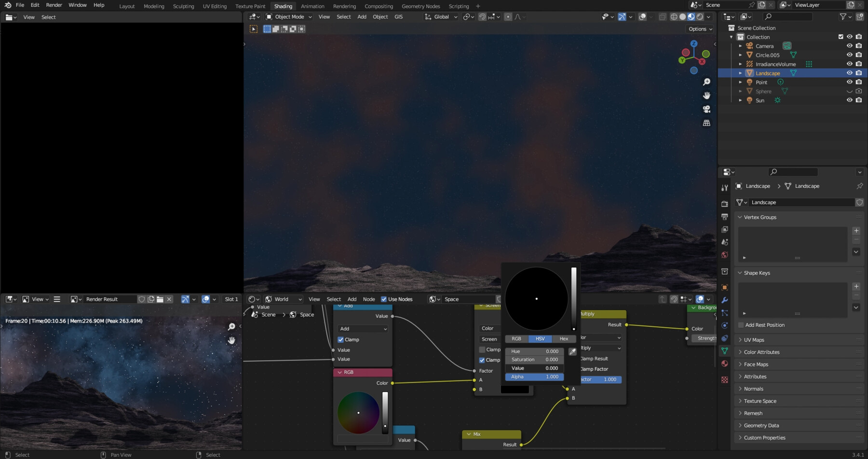Open the Render menu
Image resolution: width=868 pixels, height=459 pixels.
[54, 5]
